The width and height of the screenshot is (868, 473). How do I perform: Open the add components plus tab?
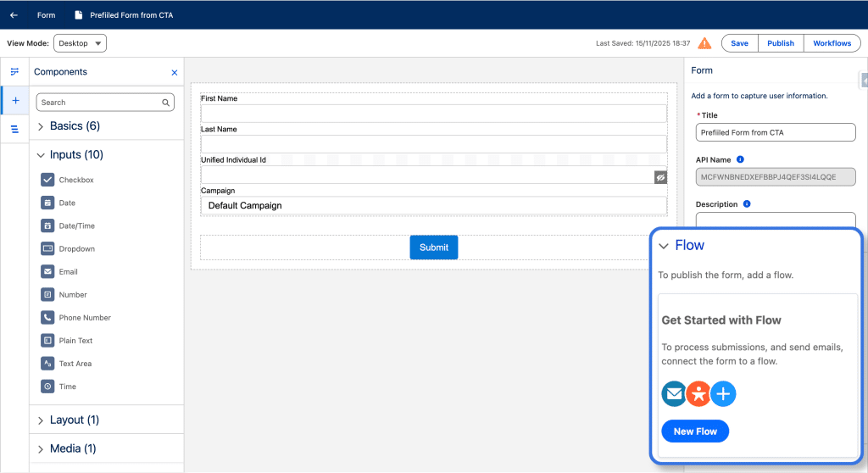(14, 100)
